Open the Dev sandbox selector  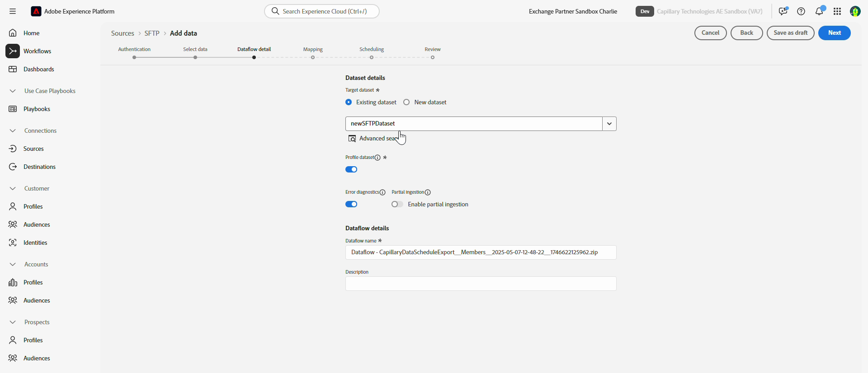coord(645,11)
